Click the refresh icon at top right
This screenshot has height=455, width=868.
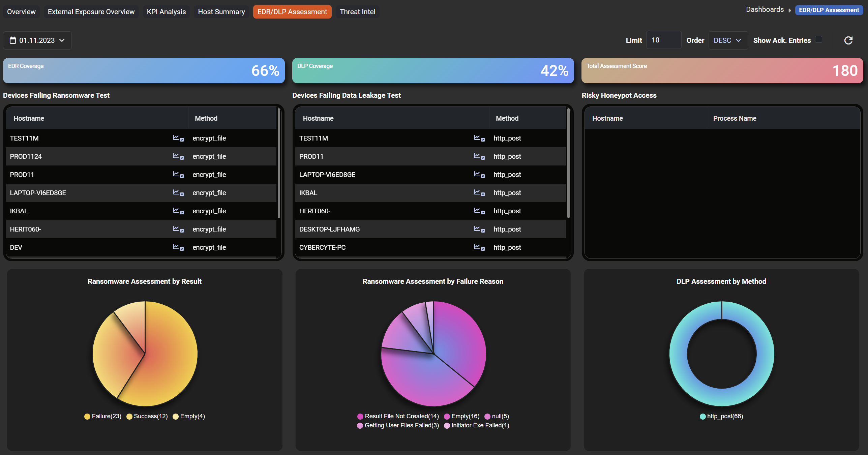point(848,40)
